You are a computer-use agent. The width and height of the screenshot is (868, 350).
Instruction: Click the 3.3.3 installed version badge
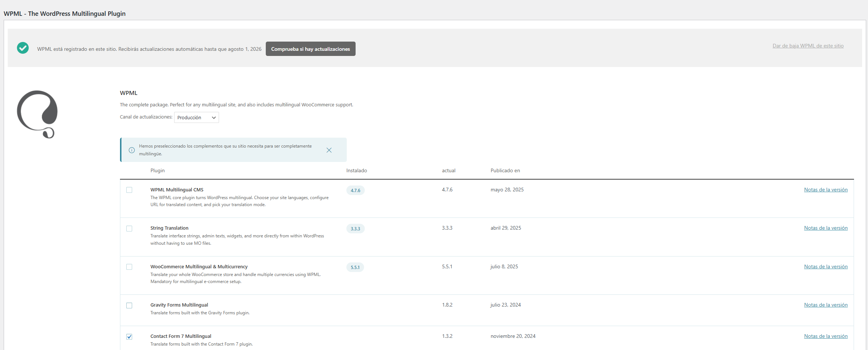point(355,229)
